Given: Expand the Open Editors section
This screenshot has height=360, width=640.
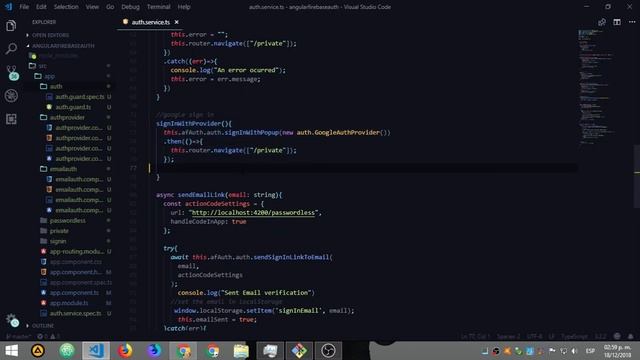Looking at the screenshot, I should pos(50,35).
